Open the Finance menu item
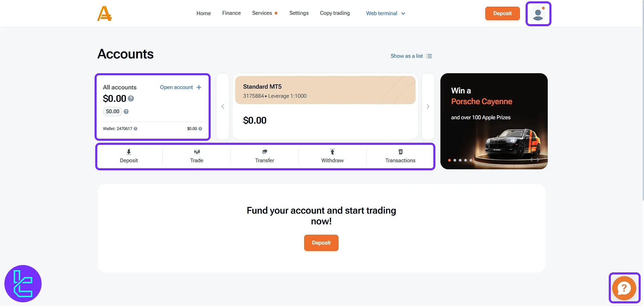 (x=231, y=13)
